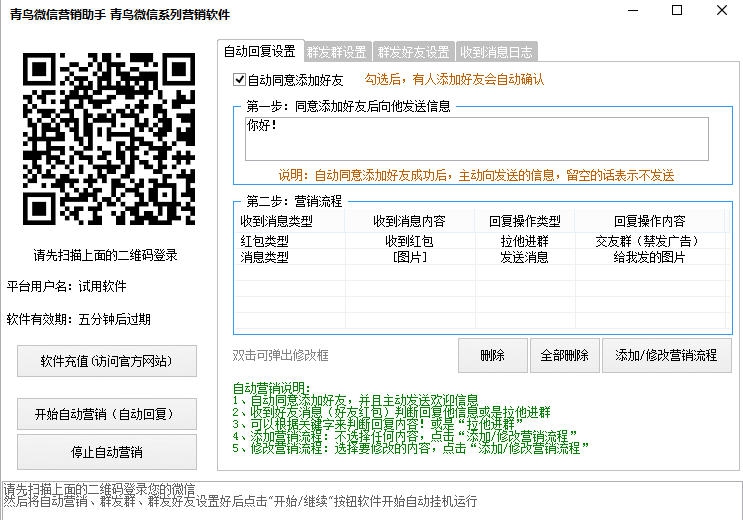The width and height of the screenshot is (743, 520).
Task: Click the greeting message box containing 你好！
Action: [477, 139]
